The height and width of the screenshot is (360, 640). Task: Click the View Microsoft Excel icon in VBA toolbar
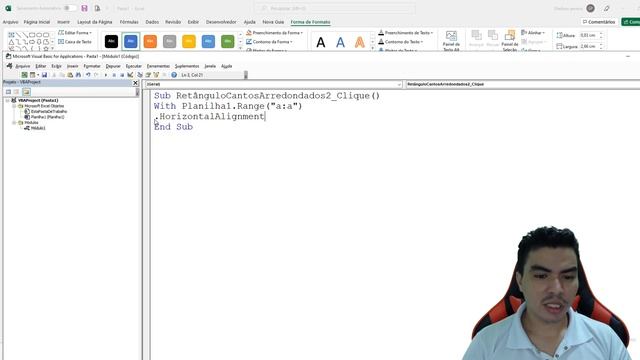[24, 75]
